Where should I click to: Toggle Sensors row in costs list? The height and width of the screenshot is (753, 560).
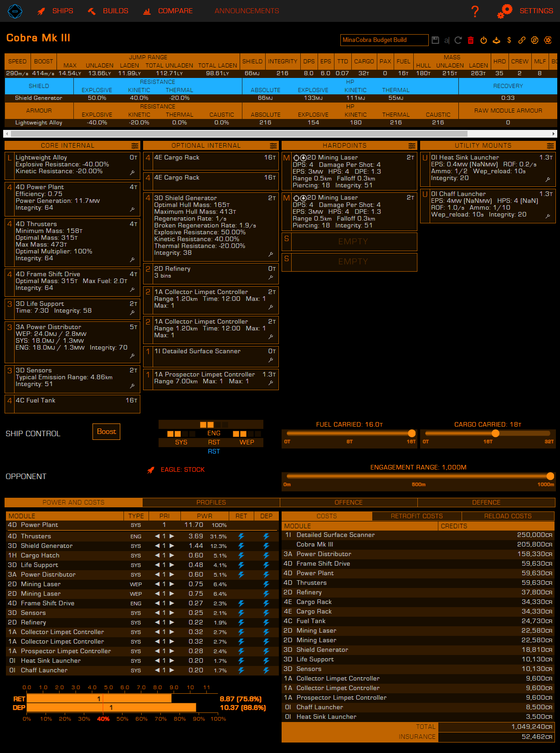click(418, 669)
